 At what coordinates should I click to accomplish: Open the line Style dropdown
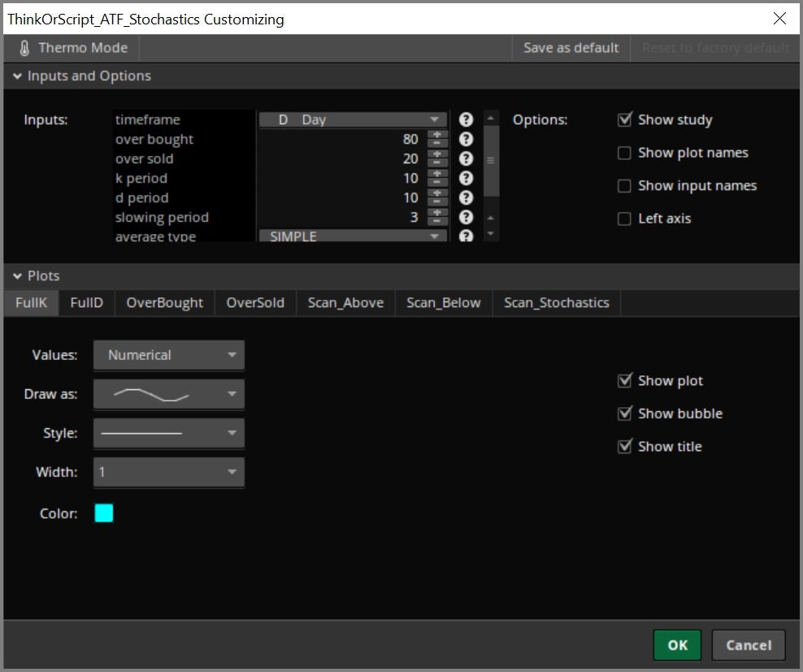point(169,433)
